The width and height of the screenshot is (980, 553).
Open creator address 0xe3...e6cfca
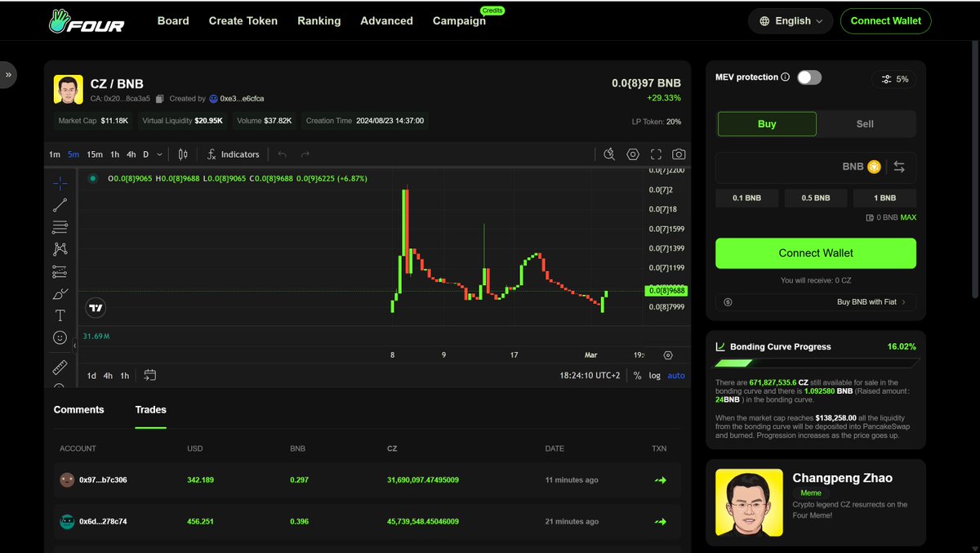click(242, 99)
